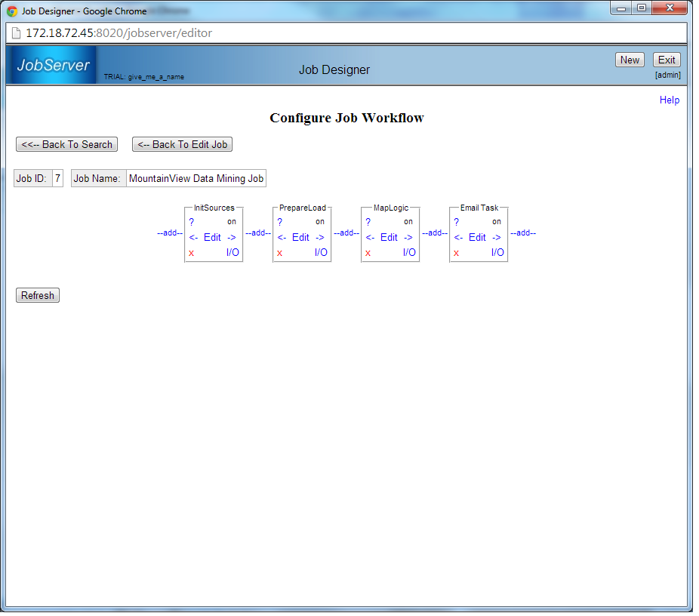
Task: Toggle the on state of PrepareLoad task
Action: point(320,222)
